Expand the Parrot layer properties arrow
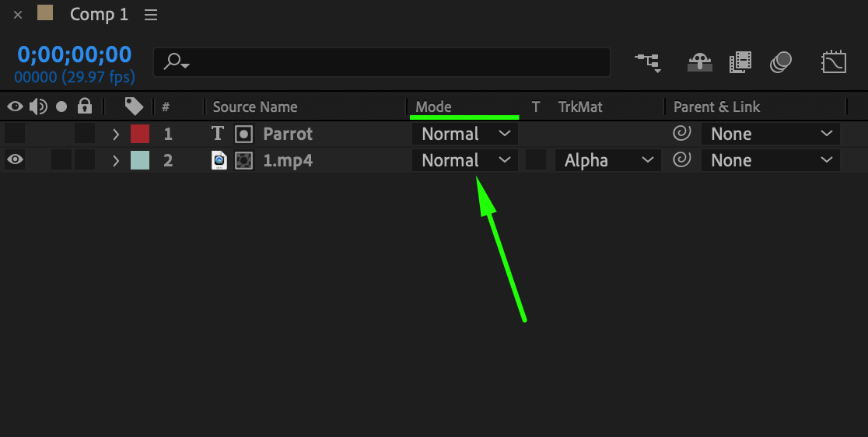This screenshot has width=868, height=437. coord(116,134)
